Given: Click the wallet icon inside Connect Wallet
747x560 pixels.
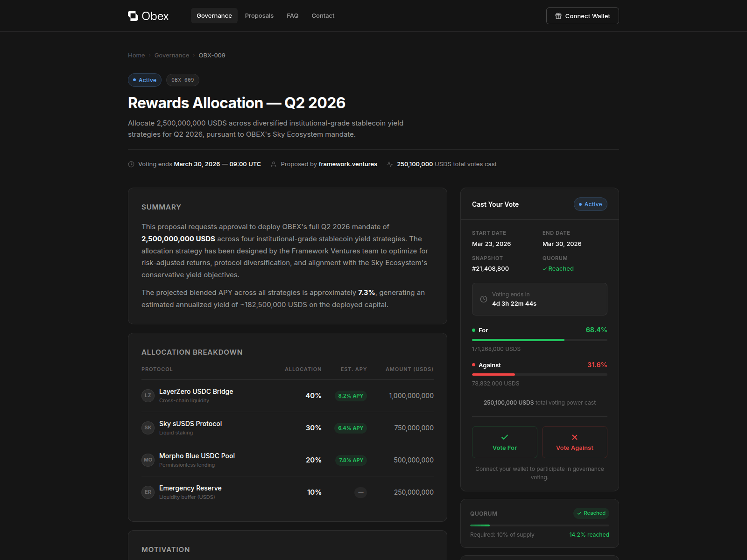Looking at the screenshot, I should point(558,15).
